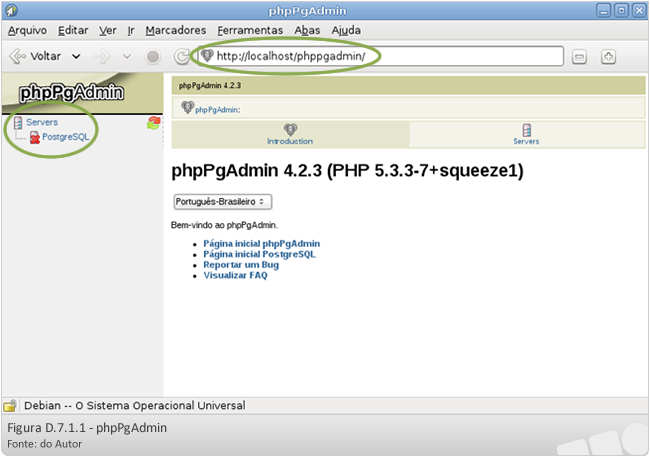Open the Ferramentas menu
The height and width of the screenshot is (457, 650).
(x=250, y=30)
